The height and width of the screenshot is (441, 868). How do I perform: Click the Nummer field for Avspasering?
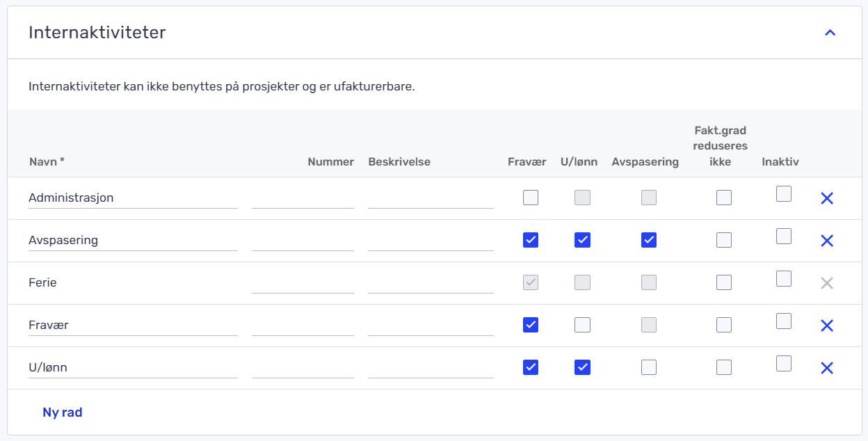(x=303, y=241)
